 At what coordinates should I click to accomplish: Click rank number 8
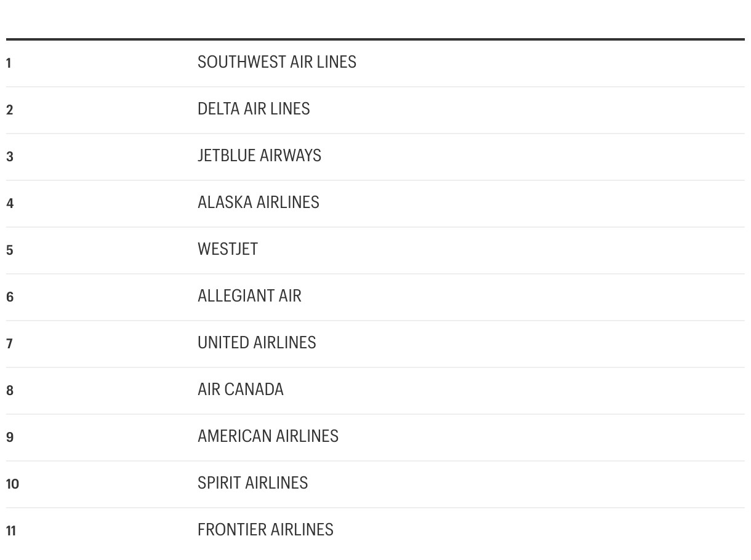[x=9, y=390]
